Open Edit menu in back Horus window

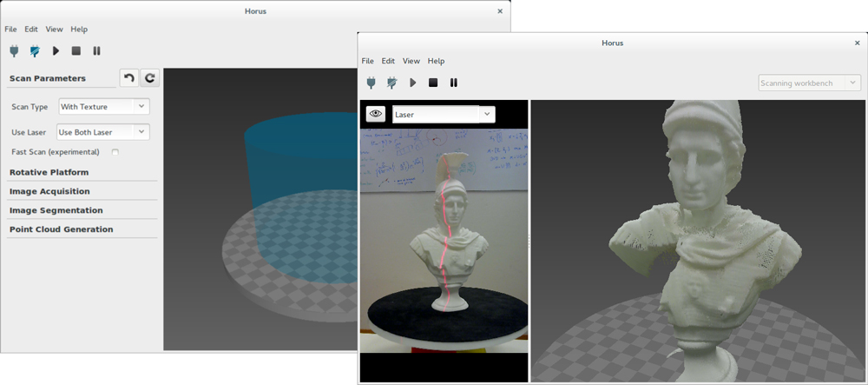pyautogui.click(x=31, y=29)
